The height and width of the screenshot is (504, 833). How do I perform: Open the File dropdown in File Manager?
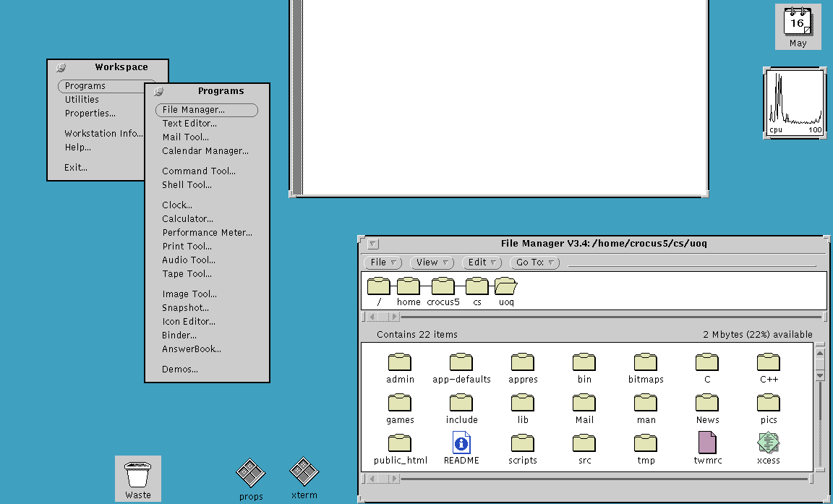click(x=383, y=262)
